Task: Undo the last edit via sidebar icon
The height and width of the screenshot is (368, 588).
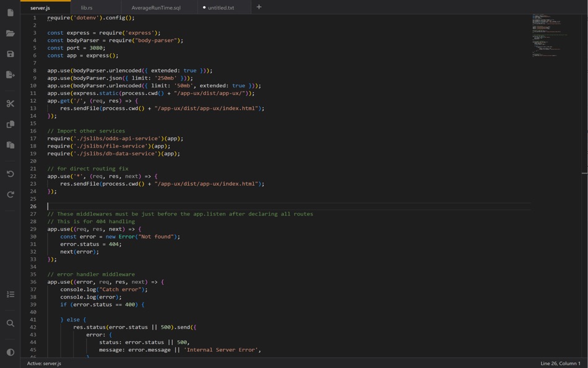Action: (10, 174)
